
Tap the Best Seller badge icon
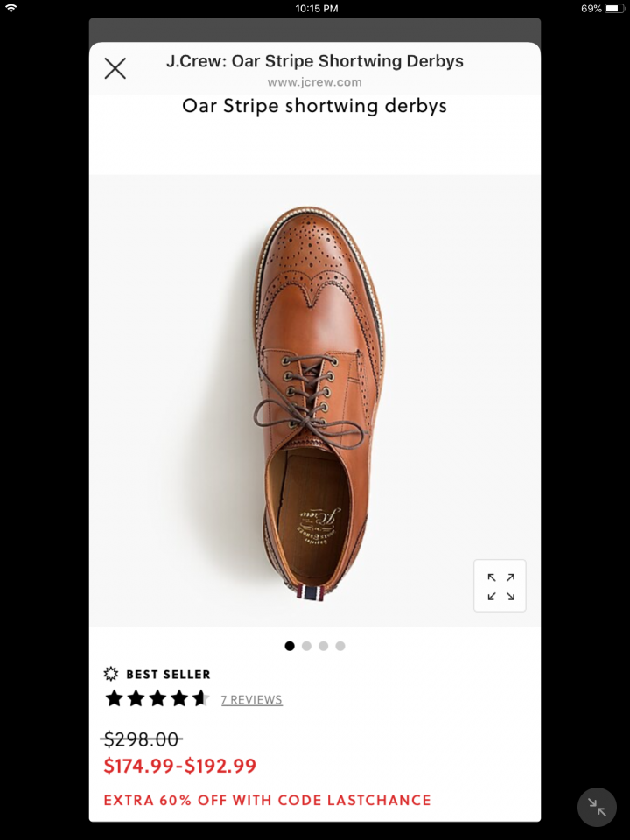point(111,674)
